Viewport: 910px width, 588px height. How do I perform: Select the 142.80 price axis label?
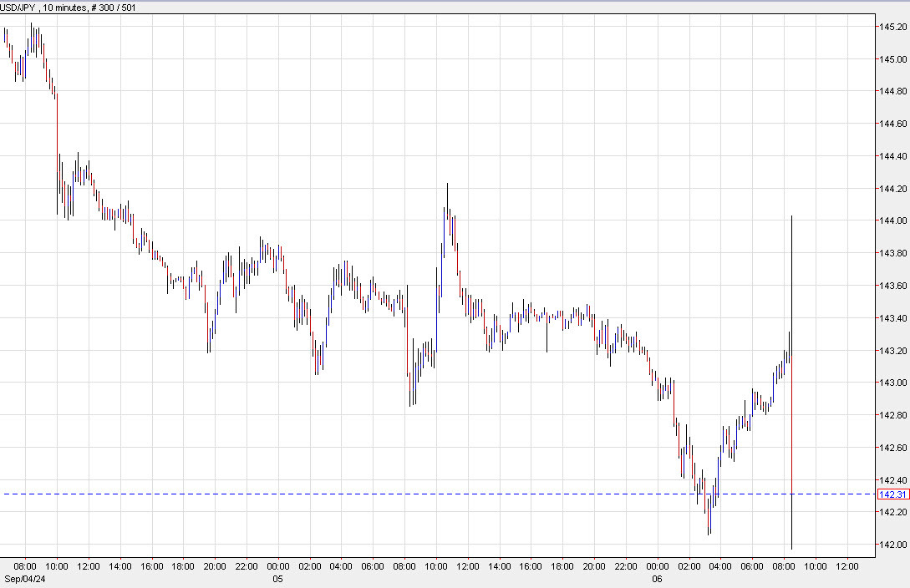click(891, 415)
